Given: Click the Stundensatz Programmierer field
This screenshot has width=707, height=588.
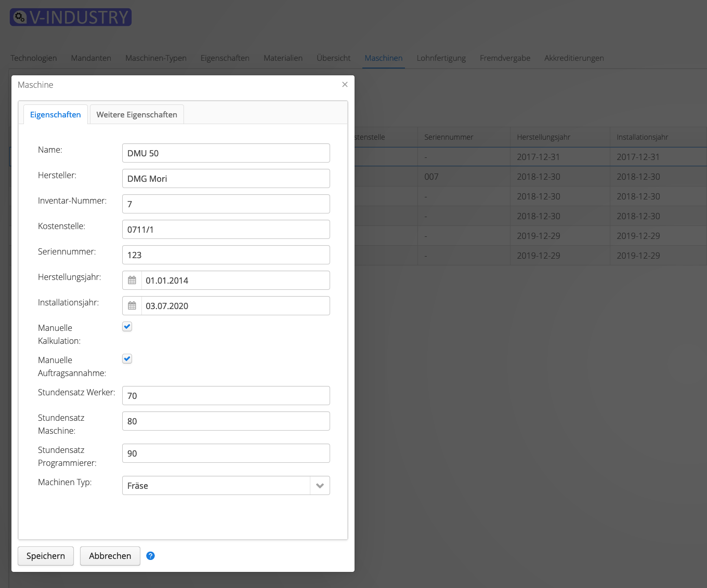Looking at the screenshot, I should (226, 453).
